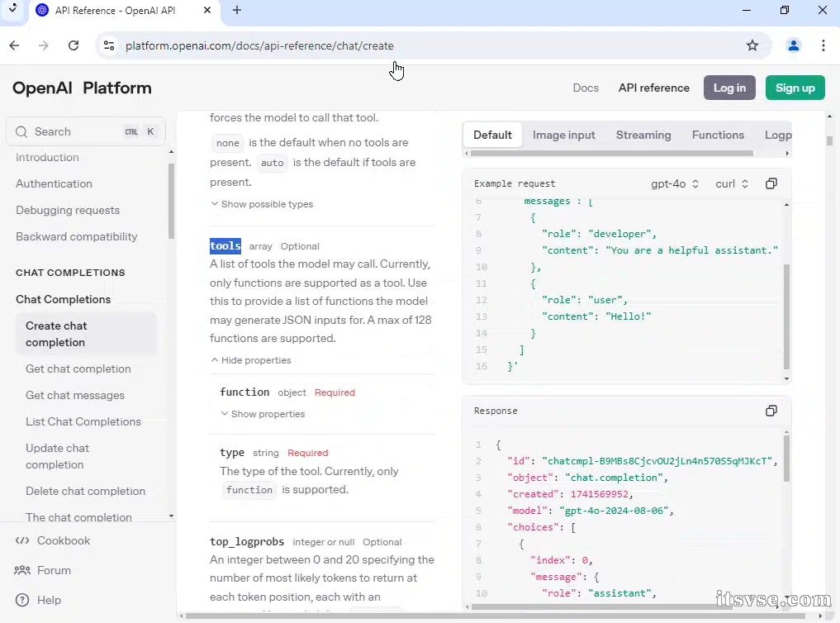The image size is (840, 623).
Task: Click the Forum link
Action: (x=54, y=570)
